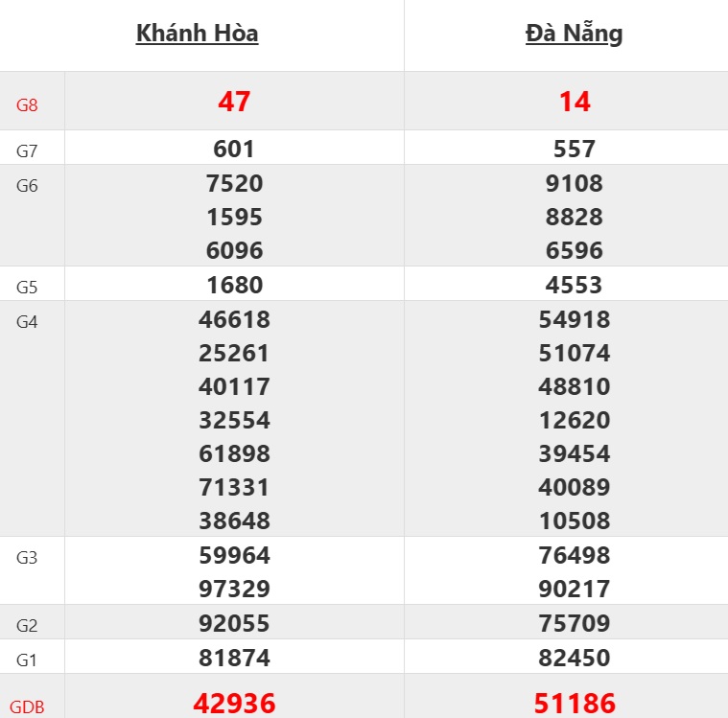Click Đà Nẵng G1 number 82450
Screen dimensions: 728x718
pos(575,658)
